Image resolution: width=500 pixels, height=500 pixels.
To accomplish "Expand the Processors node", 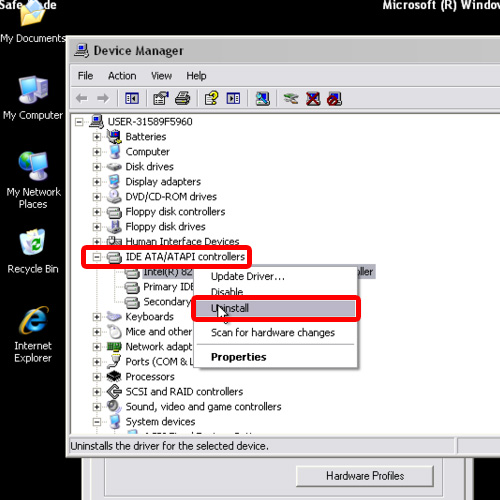I will 97,377.
